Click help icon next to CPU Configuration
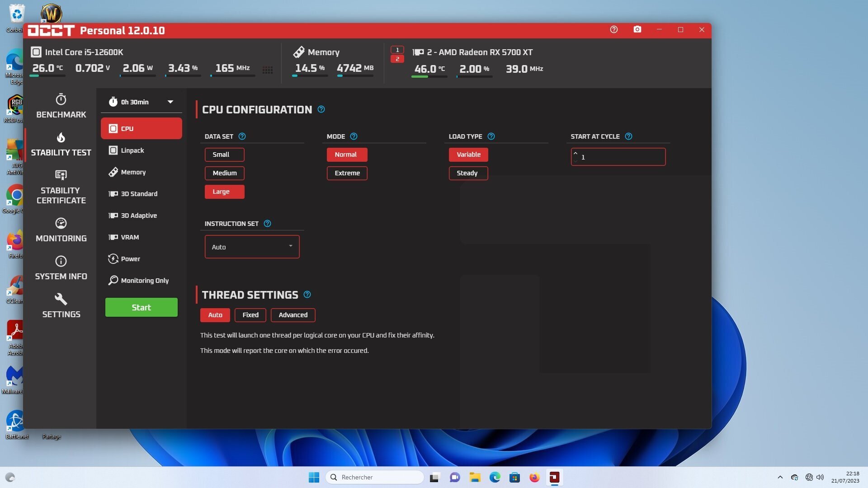The image size is (868, 488). (321, 109)
